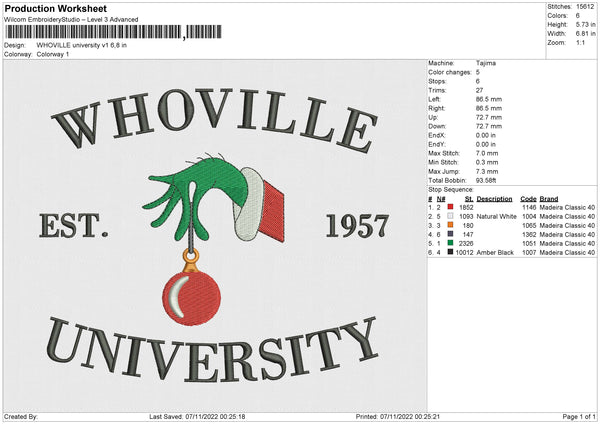Click the Max Jump value '7.3 mm'
The image size is (600, 424).
(x=487, y=172)
